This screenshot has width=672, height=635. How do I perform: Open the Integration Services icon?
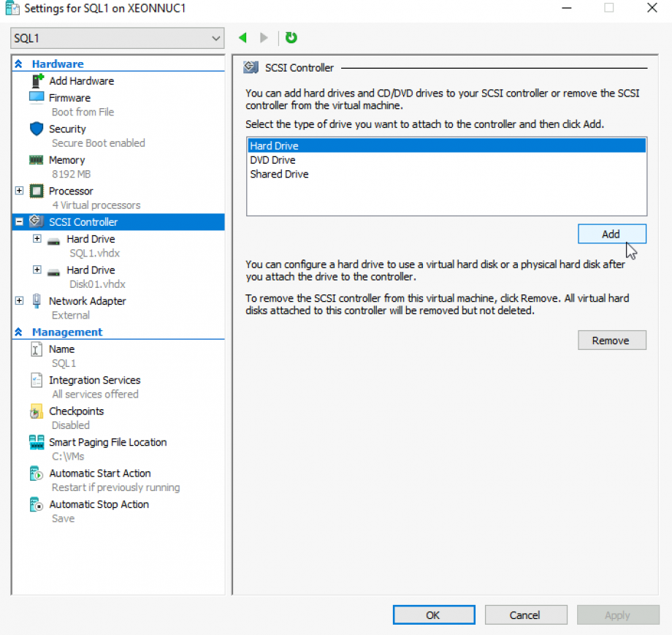[37, 381]
